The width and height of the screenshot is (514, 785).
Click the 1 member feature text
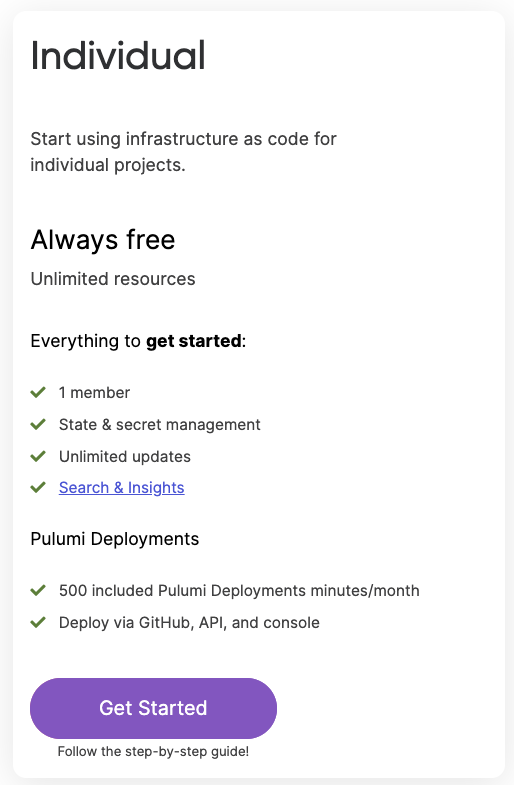(x=94, y=392)
